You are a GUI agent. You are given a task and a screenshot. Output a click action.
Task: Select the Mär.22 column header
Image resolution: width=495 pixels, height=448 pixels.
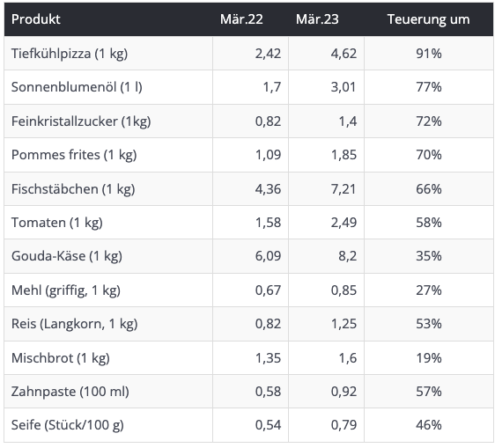coord(241,19)
